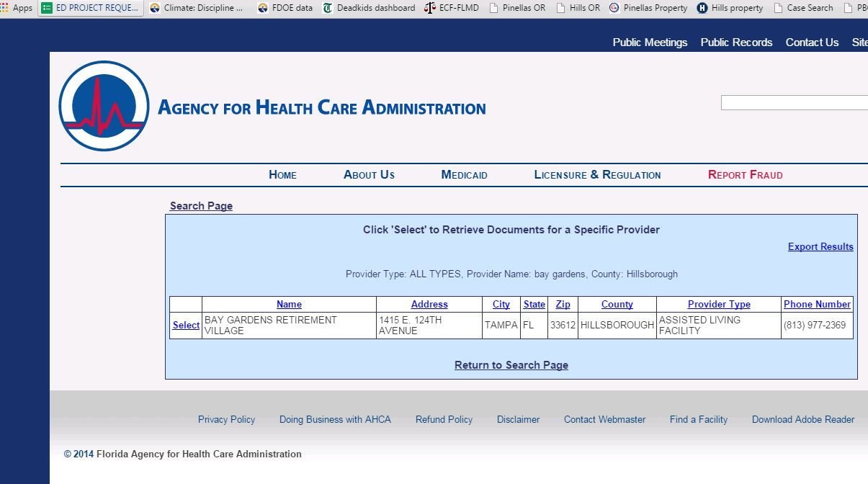The height and width of the screenshot is (484, 868).
Task: Open Deadkids dashboard bookmark
Action: tap(369, 8)
